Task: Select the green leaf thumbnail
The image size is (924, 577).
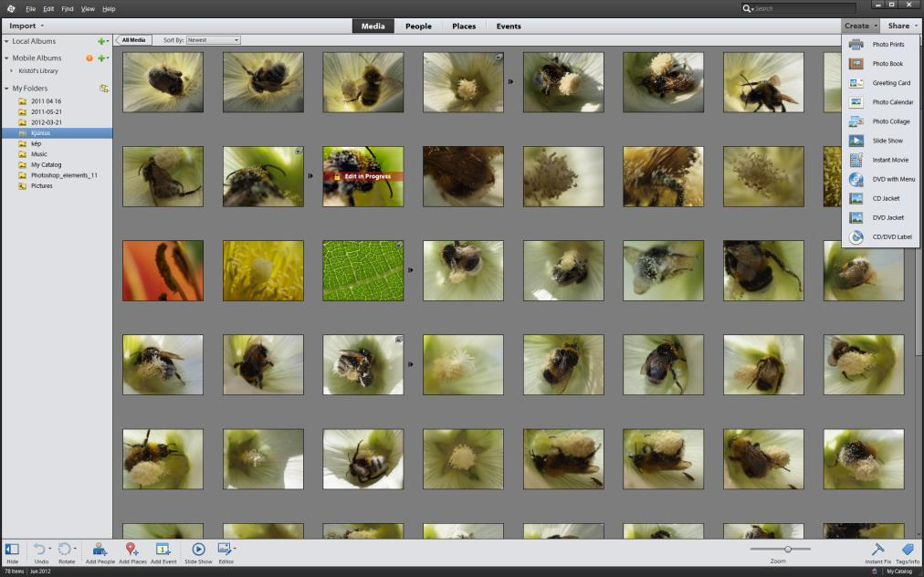Action: (x=363, y=270)
